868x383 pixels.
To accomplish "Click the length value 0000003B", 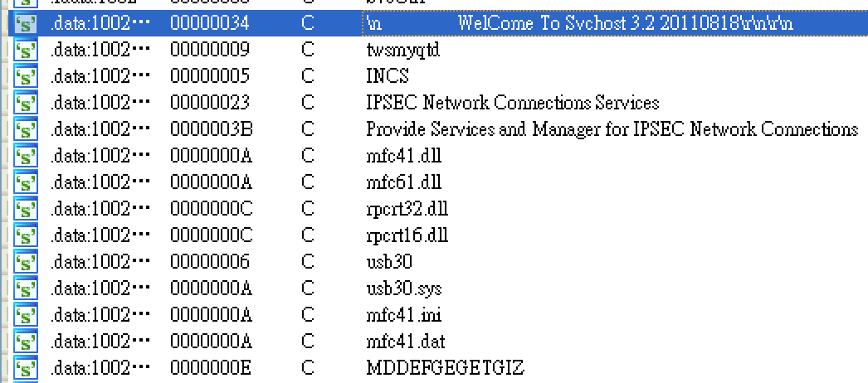I will [x=211, y=129].
